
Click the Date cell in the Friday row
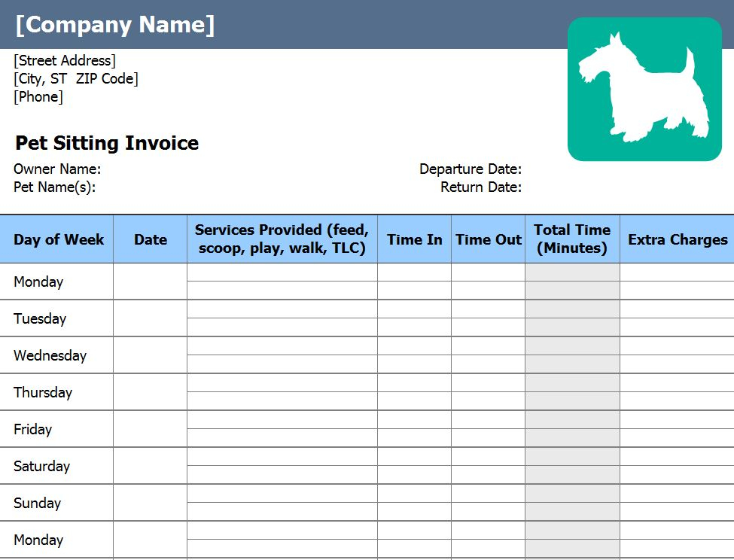[x=151, y=430]
